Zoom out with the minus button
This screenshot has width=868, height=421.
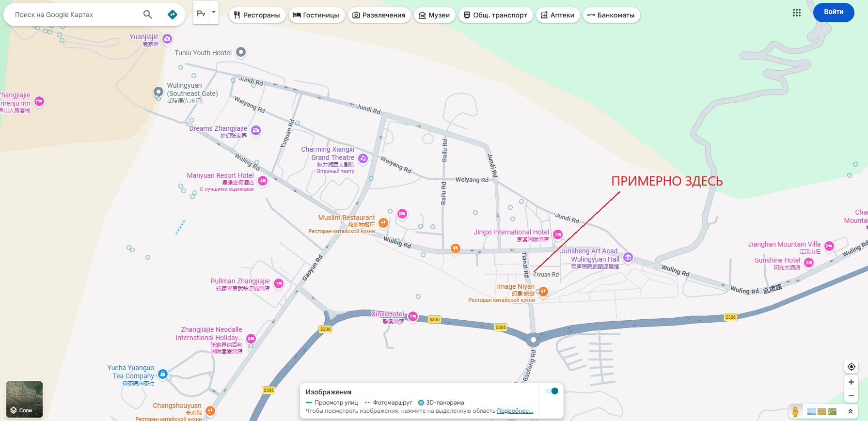tap(851, 396)
